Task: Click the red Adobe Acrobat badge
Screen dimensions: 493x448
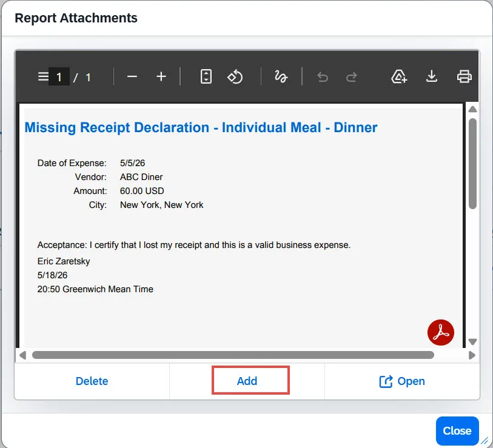Action: tap(440, 332)
